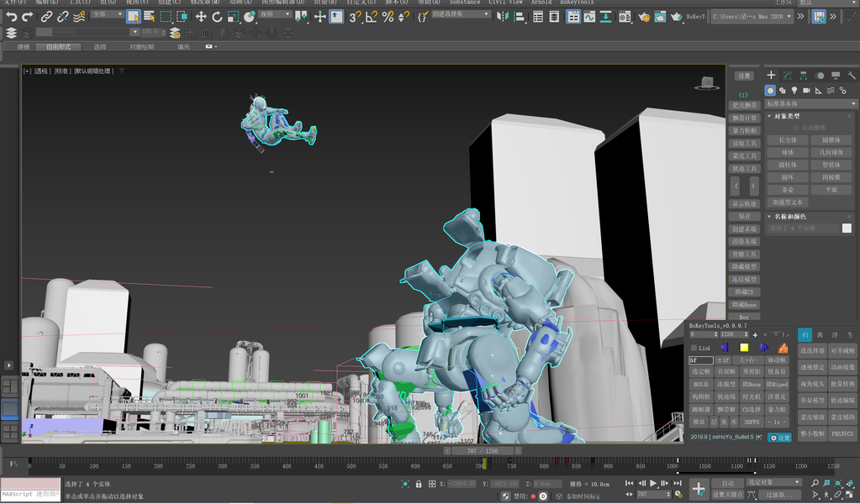Image resolution: width=860 pixels, height=504 pixels.
Task: Open the 选定对象 key filter dropdown
Action: point(773,482)
